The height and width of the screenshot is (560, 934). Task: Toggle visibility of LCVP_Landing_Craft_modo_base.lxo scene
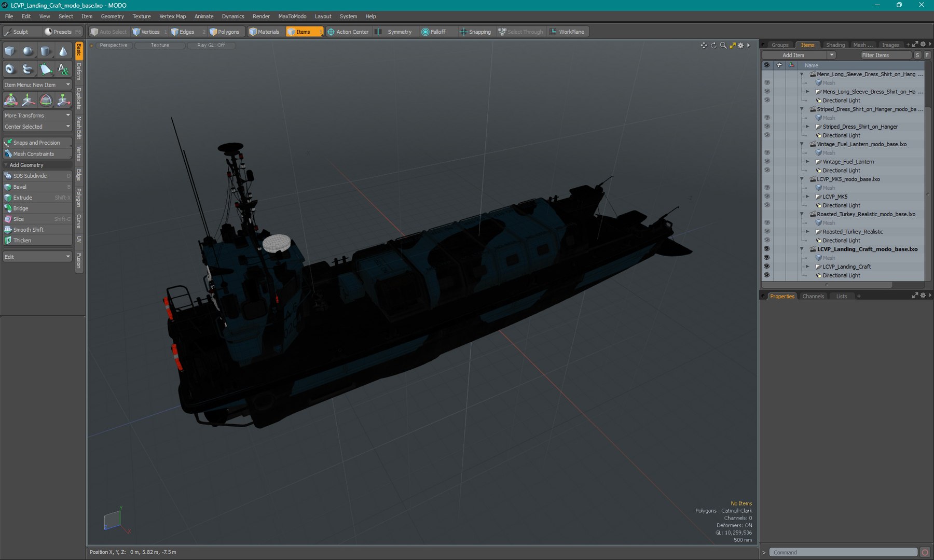point(766,249)
